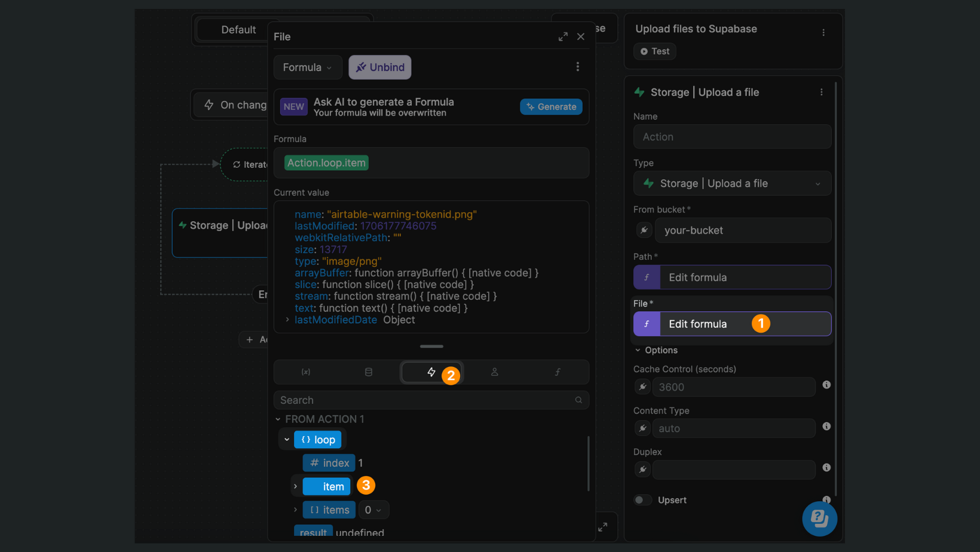The width and height of the screenshot is (980, 552).
Task: Click the Search field in File popup
Action: [x=425, y=400]
